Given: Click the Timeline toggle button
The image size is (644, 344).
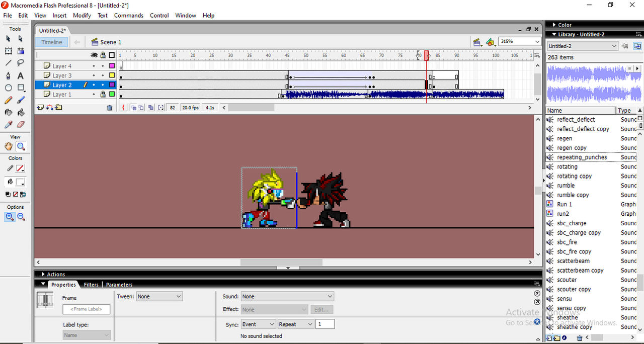Looking at the screenshot, I should (51, 42).
